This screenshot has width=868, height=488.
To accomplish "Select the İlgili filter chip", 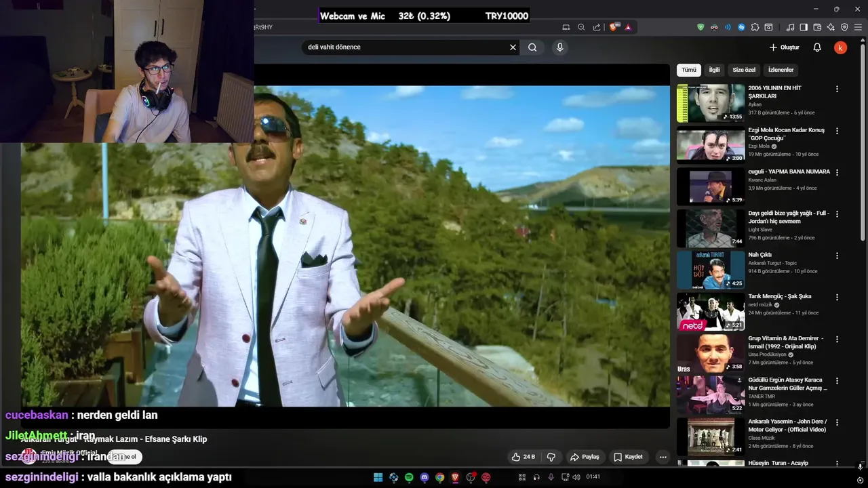I will [714, 70].
